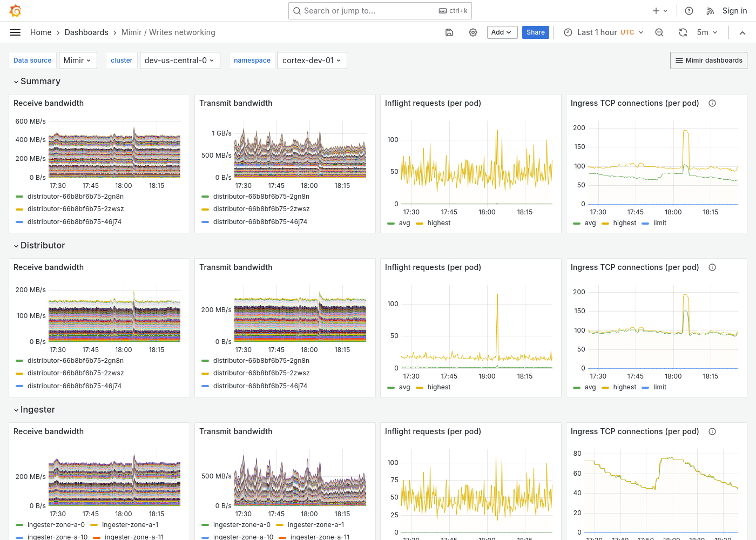Open the help question mark icon

(688, 10)
